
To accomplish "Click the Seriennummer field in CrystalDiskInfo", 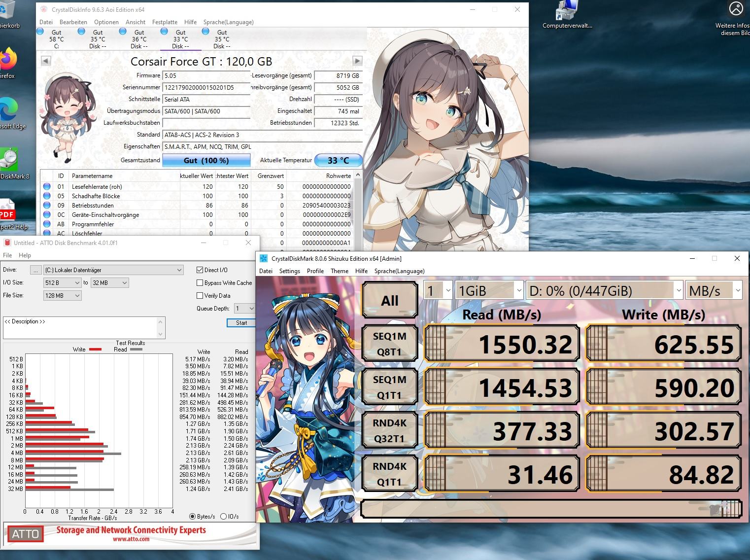I will [x=206, y=87].
